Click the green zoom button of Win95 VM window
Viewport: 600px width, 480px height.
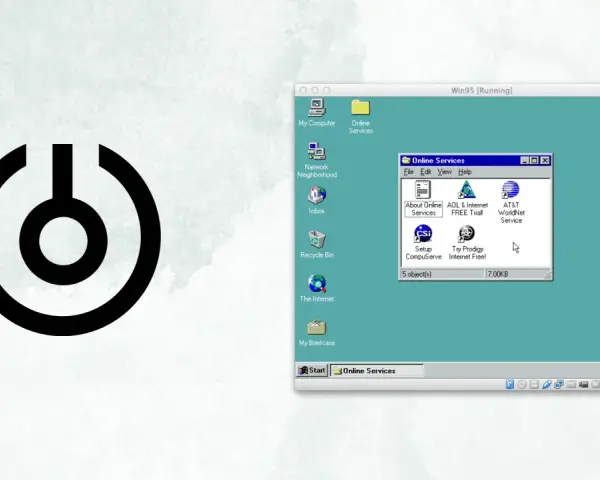coord(326,90)
